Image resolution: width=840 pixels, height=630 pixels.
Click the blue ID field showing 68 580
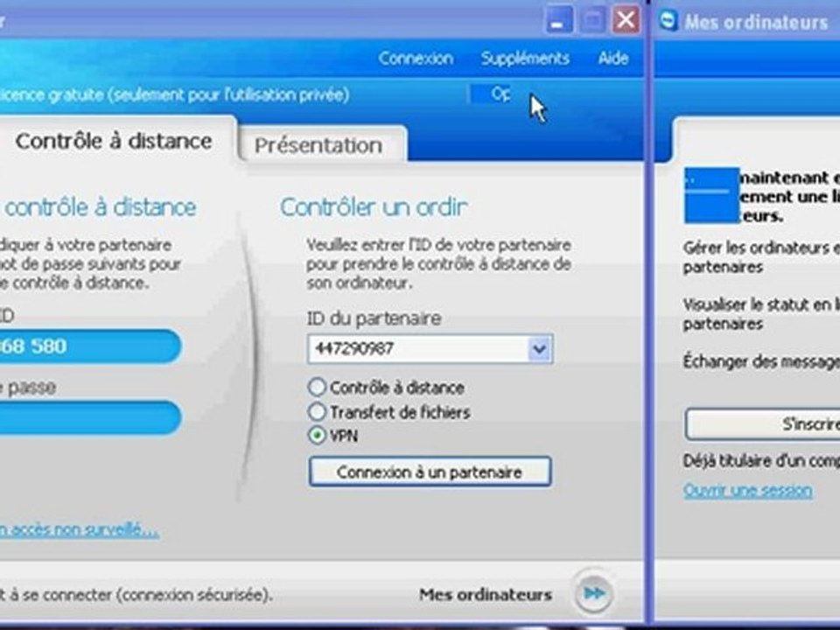[x=90, y=346]
